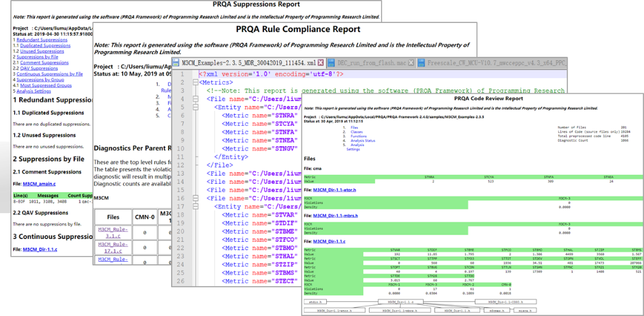The image size is (644, 316).
Task: Jump to Continuous Suppressions by File link
Action: [x=50, y=75]
